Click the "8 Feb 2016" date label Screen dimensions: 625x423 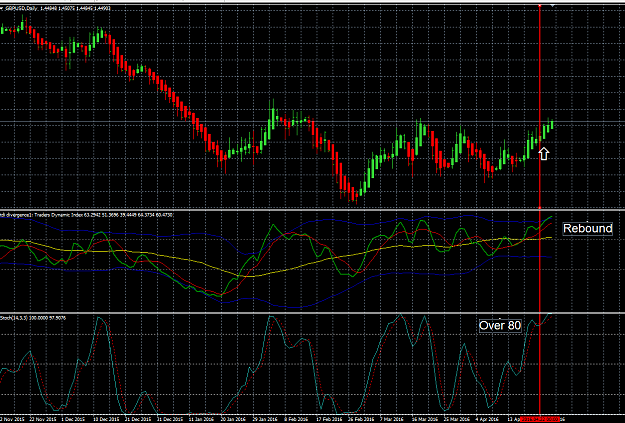[x=296, y=419]
